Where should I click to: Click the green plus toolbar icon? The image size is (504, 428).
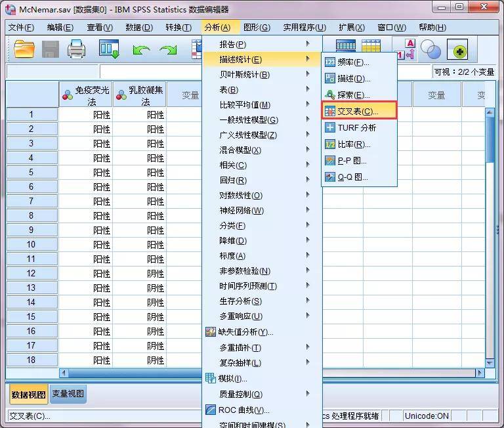coord(457,49)
